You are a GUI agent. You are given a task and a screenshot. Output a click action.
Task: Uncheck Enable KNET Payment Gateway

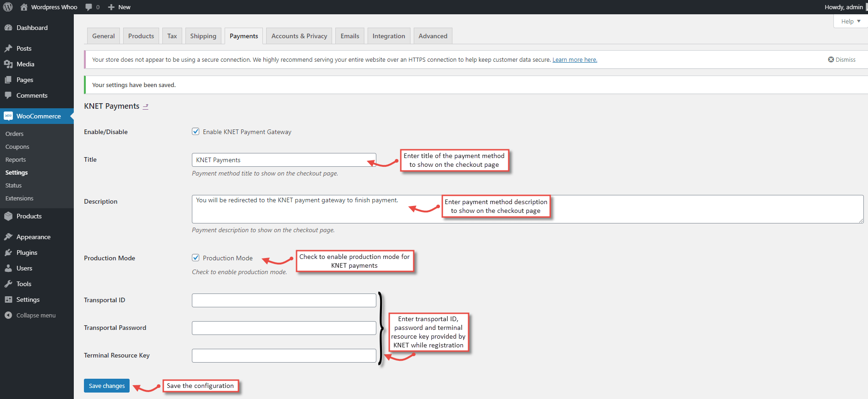coord(196,131)
